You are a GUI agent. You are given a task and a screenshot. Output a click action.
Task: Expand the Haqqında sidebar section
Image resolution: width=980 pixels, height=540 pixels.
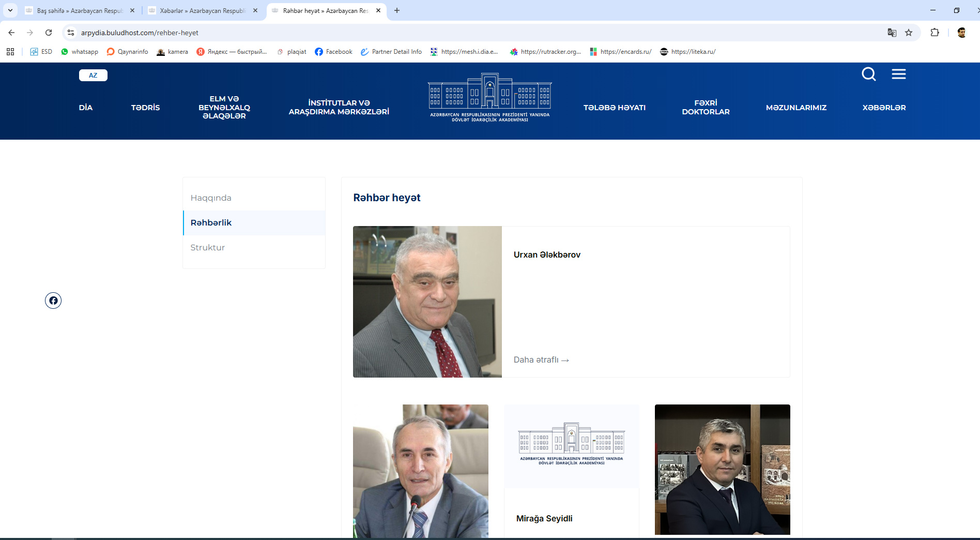point(211,198)
